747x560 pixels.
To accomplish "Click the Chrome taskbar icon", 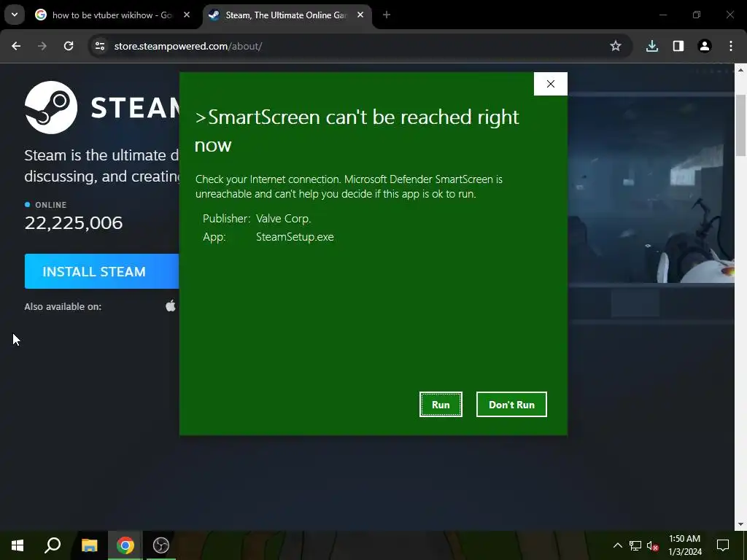I will 125,545.
